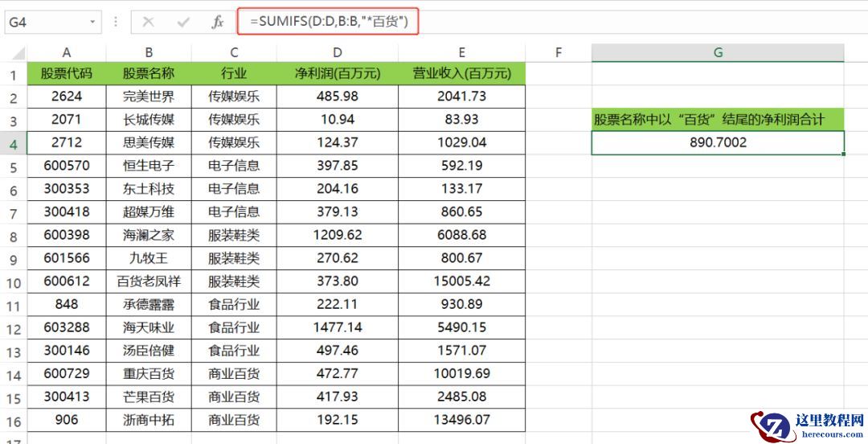Select column C header
The image size is (868, 444).
click(234, 52)
